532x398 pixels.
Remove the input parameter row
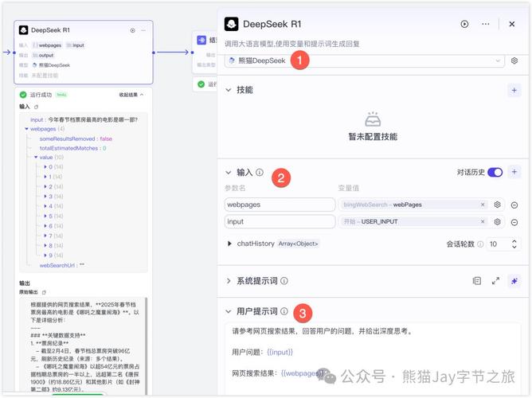(x=514, y=222)
